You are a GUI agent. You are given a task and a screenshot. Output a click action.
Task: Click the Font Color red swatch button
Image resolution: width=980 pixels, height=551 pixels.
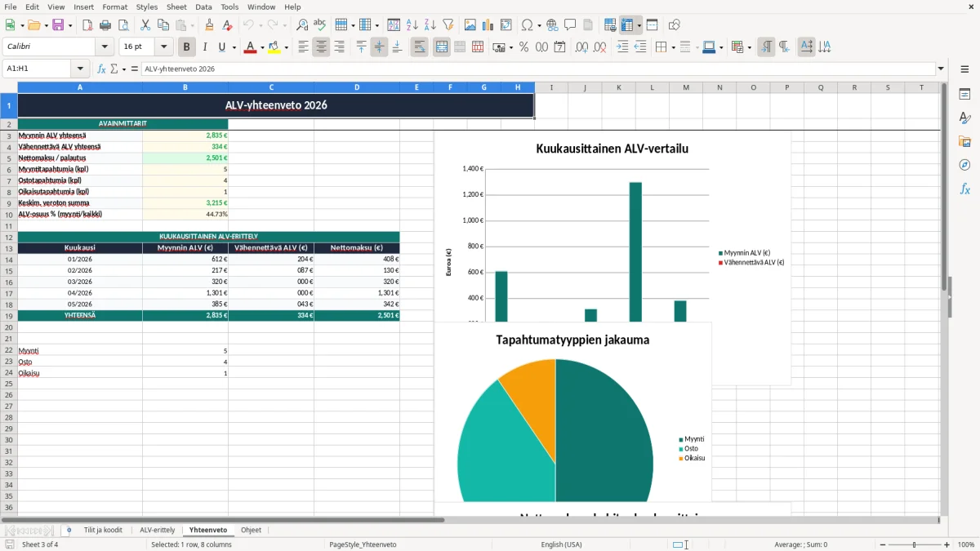pyautogui.click(x=250, y=47)
